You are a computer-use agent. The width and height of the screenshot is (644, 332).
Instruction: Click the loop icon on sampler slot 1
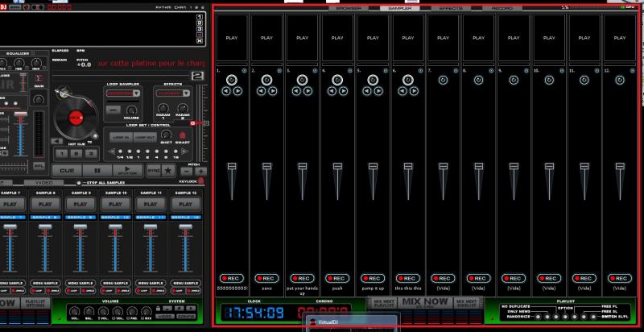232,80
